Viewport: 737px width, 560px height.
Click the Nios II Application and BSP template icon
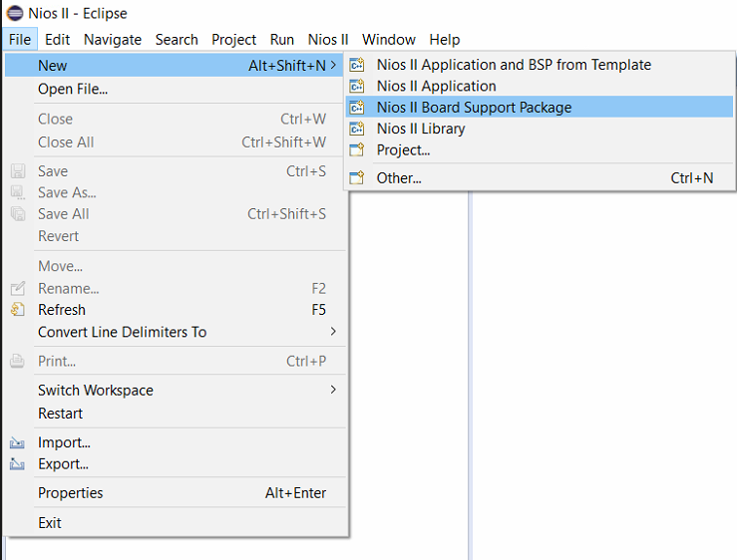357,65
